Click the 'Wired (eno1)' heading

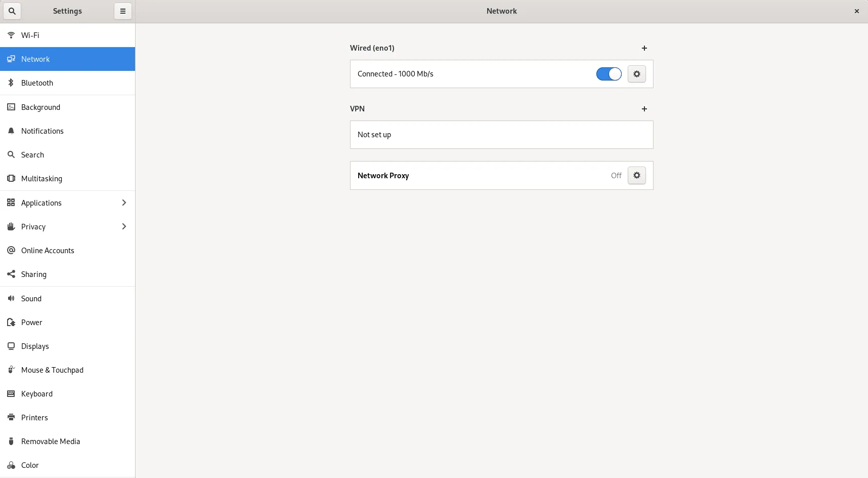(372, 48)
